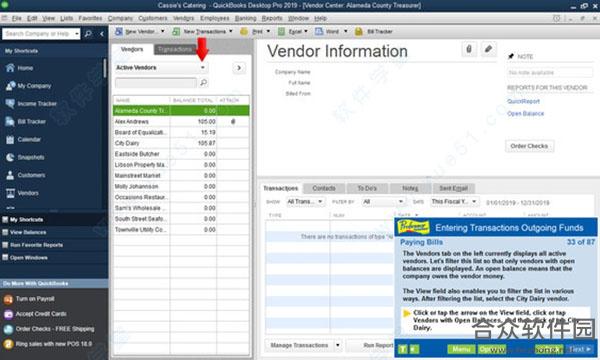Open the All Trans... show dropdown

(x=320, y=201)
